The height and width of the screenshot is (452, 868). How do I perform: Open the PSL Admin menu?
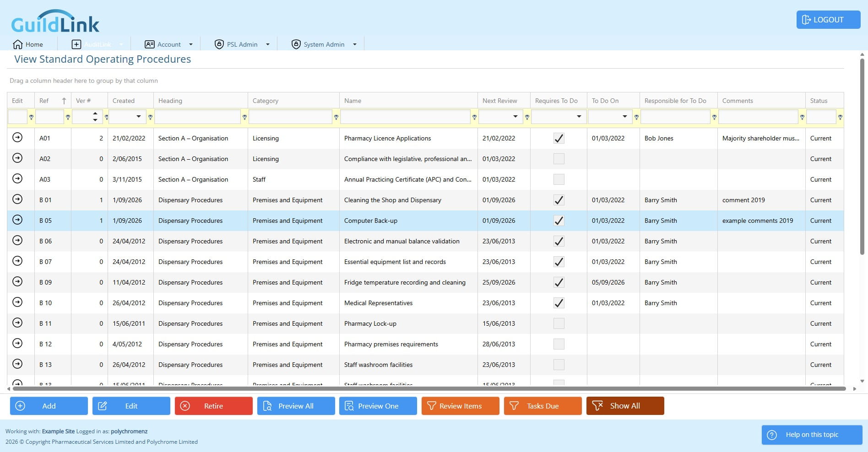[x=242, y=44]
